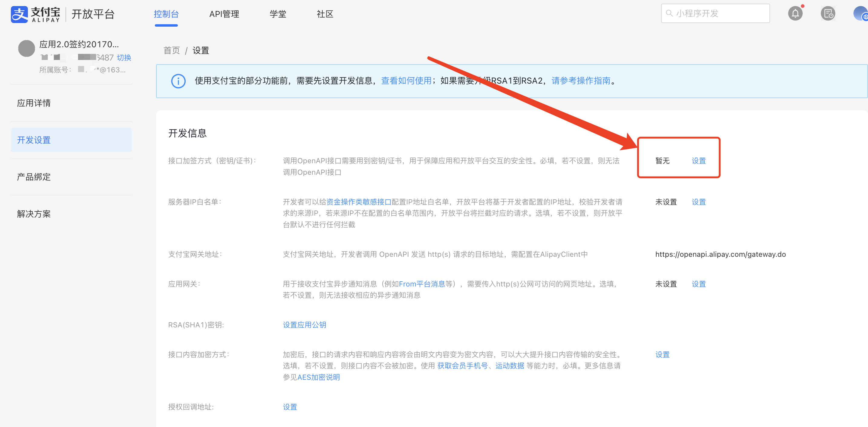Click the search magnifier icon
868x427 pixels.
point(669,14)
